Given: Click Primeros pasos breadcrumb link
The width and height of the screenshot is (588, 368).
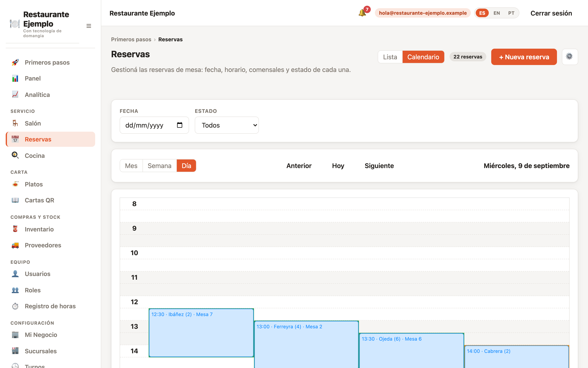Looking at the screenshot, I should click(131, 39).
